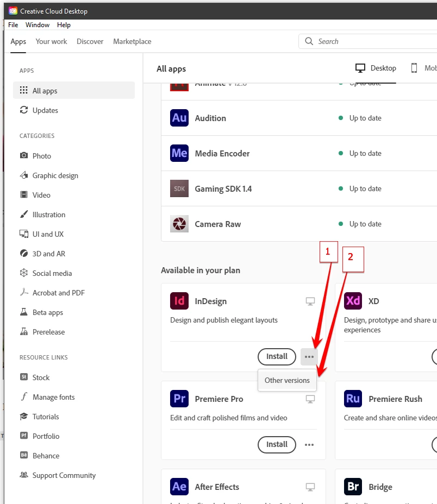Click the 3D and AR sphere icon
This screenshot has width=437, height=504.
(x=24, y=253)
